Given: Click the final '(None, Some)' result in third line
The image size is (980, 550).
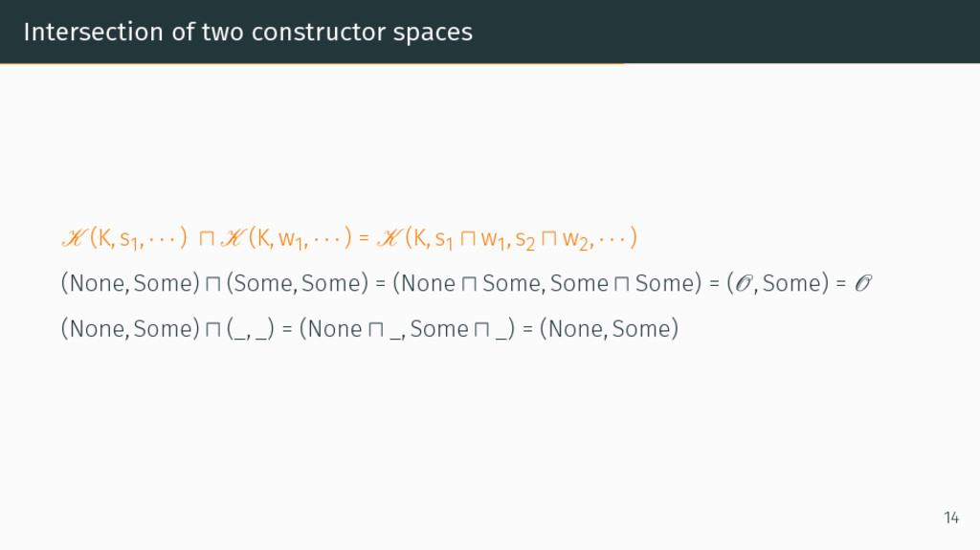Looking at the screenshot, I should tap(609, 329).
